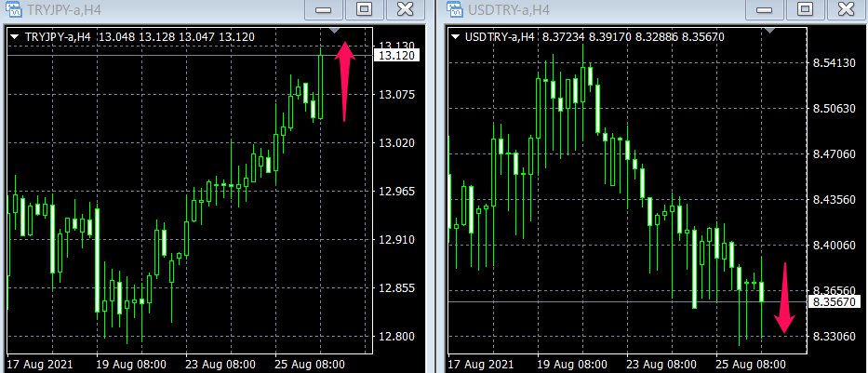
Task: Expand the TRYJPY-a,H4 chart header triangle
Action: pos(15,37)
